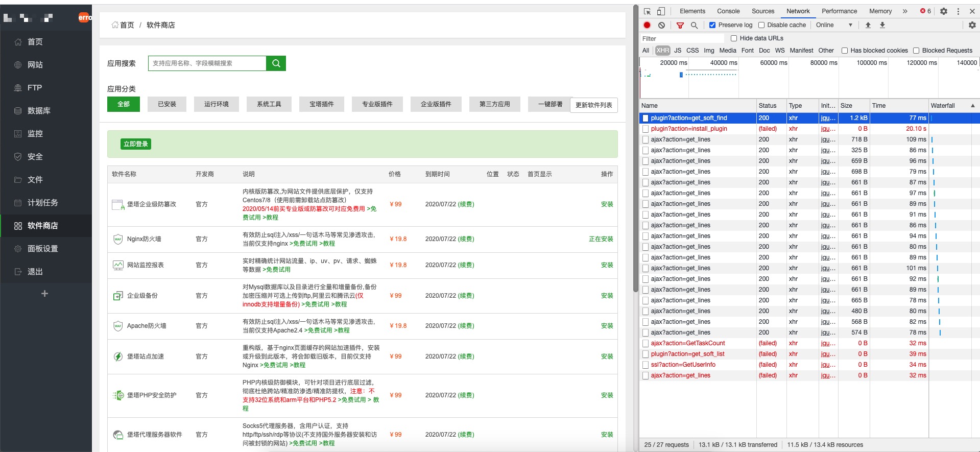Switch to the Performance tab
980x452 pixels.
pos(839,11)
